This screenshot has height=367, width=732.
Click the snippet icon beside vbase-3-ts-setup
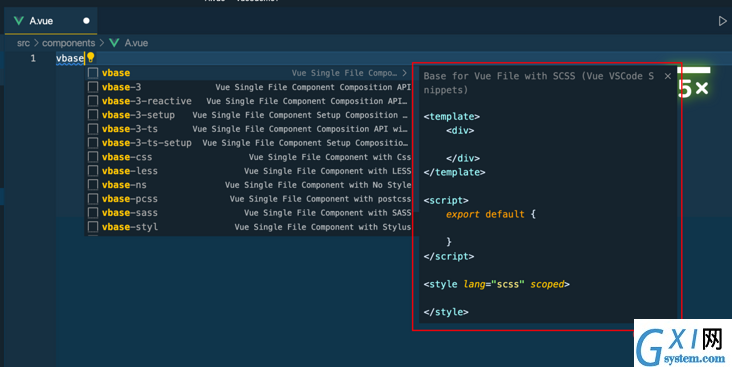tap(93, 143)
